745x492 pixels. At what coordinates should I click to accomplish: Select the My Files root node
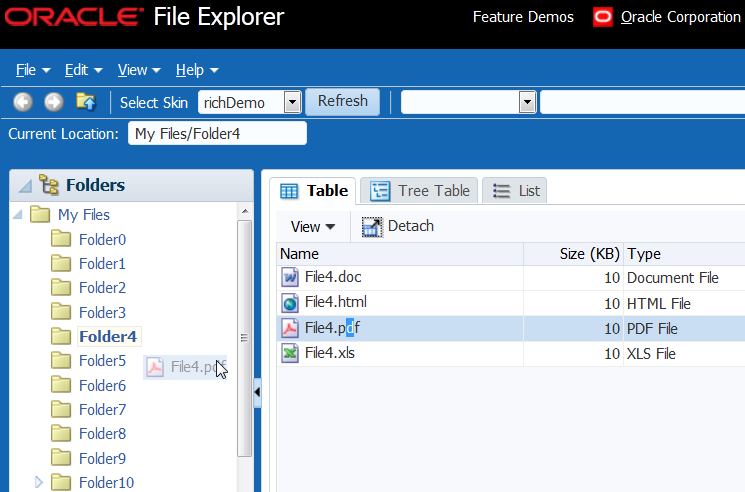coord(84,215)
